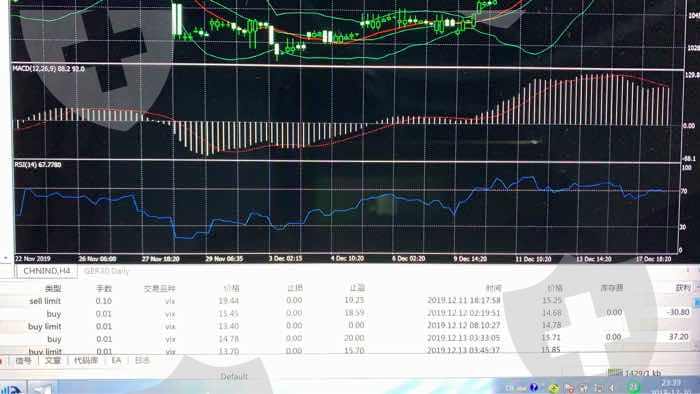Screen dimensions: 700x394
Task: Click the CH language indicator in taskbar
Action: click(509, 388)
